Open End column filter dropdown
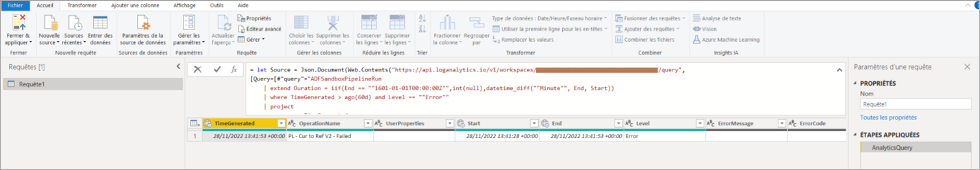980x170 pixels. coord(619,123)
